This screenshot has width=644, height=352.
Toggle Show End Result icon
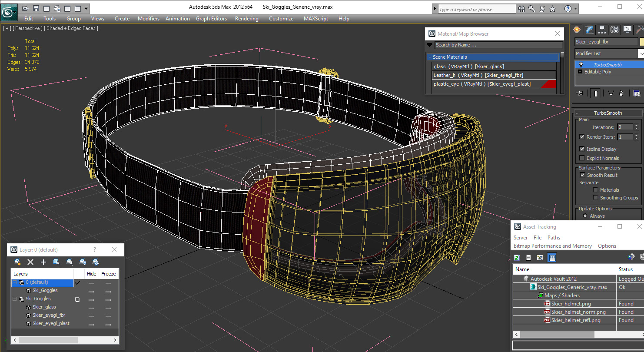pos(596,93)
